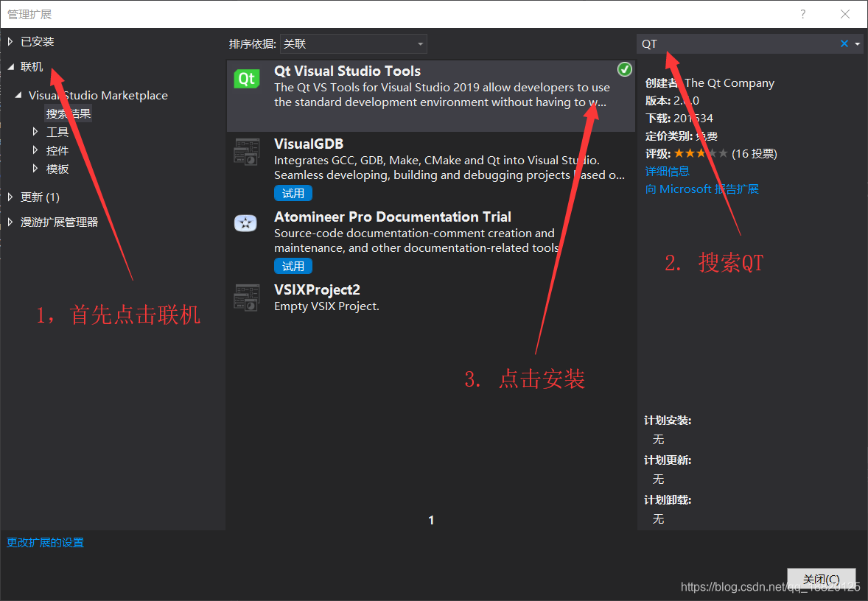Expand the 已安装 node
The width and height of the screenshot is (868, 601).
pos(10,41)
